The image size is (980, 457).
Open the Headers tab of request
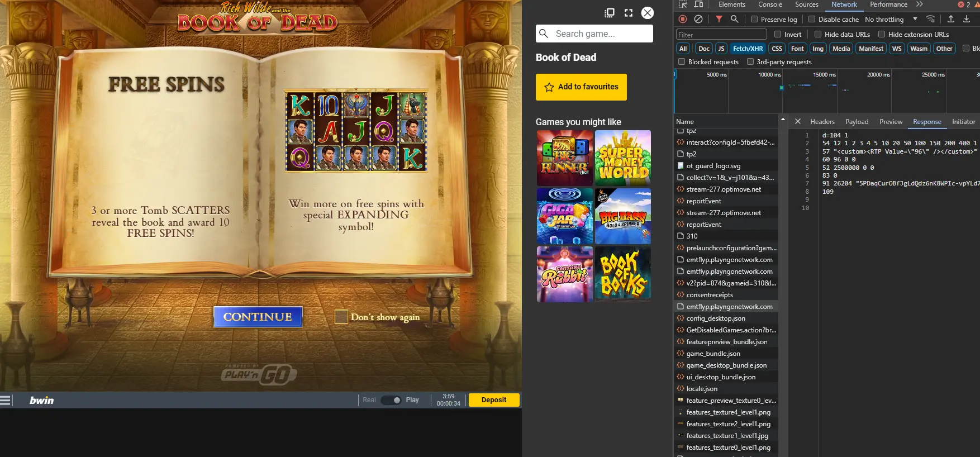point(822,121)
